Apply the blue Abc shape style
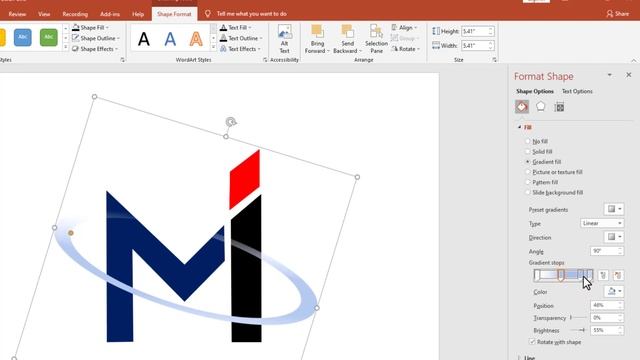 pyautogui.click(x=22, y=37)
